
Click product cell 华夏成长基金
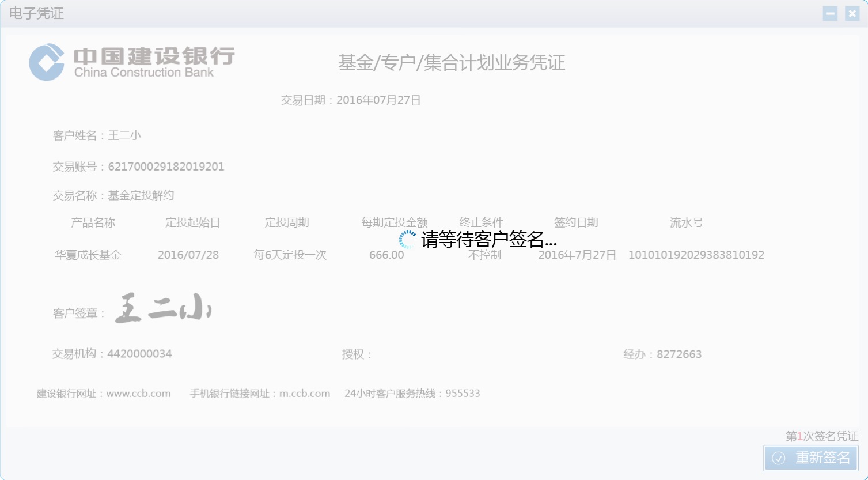click(x=88, y=255)
